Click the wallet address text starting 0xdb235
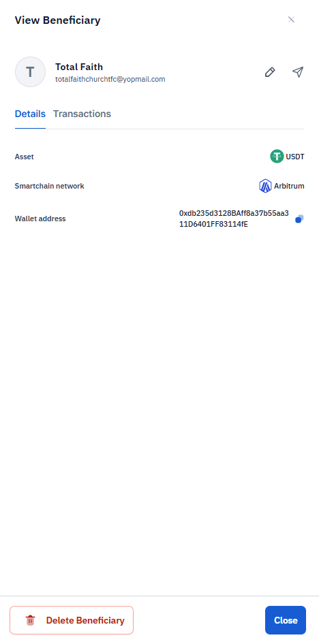 [x=234, y=219]
